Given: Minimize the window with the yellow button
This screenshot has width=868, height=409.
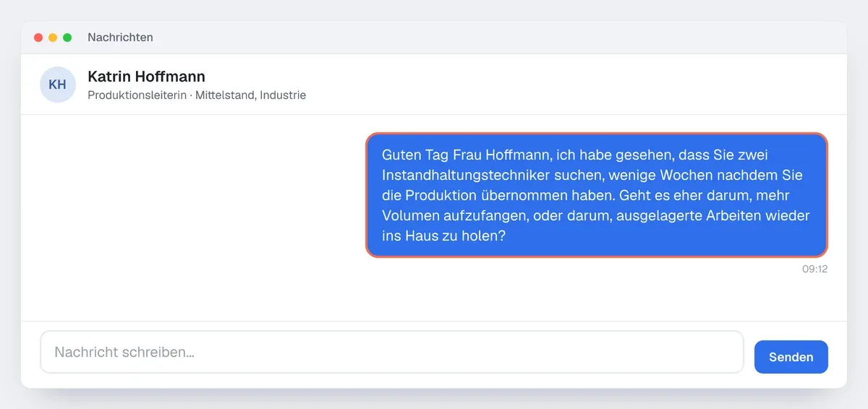Looking at the screenshot, I should [x=53, y=38].
